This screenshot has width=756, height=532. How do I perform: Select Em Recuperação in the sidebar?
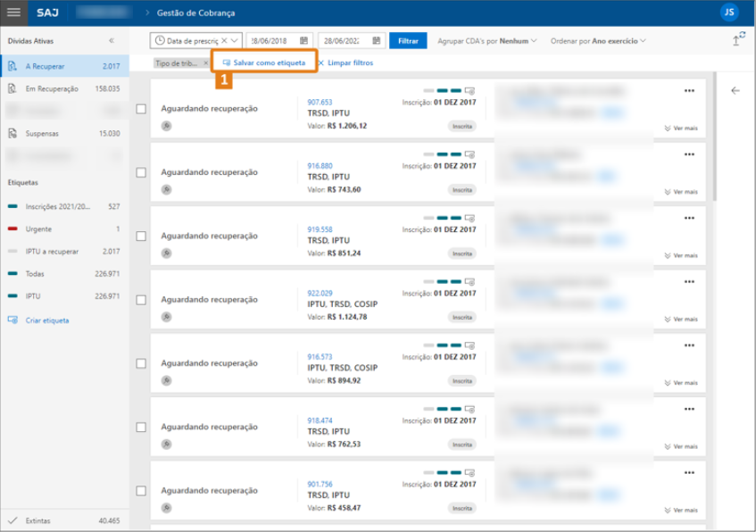[52, 89]
